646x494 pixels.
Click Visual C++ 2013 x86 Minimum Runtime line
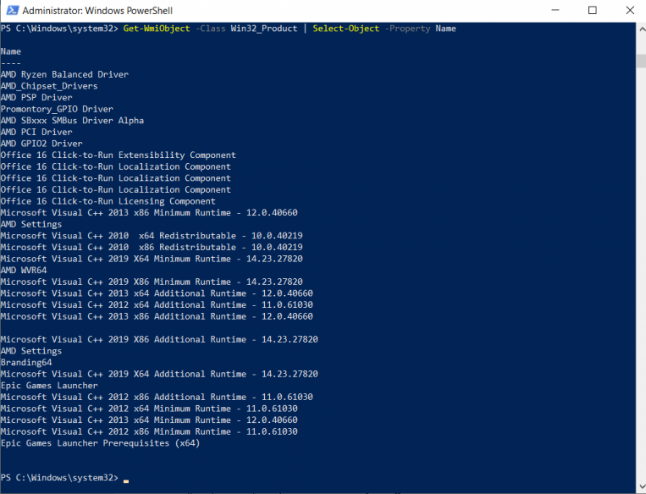click(149, 213)
